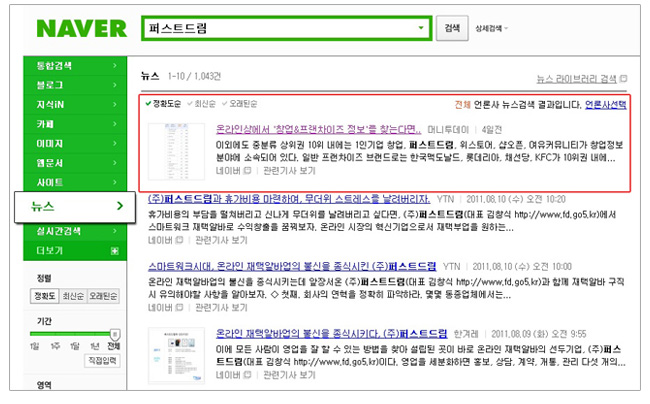This screenshot has height=404, width=650.
Task: Open 한겨레 article 온라인 재택알바업의 불신
Action: point(332,334)
